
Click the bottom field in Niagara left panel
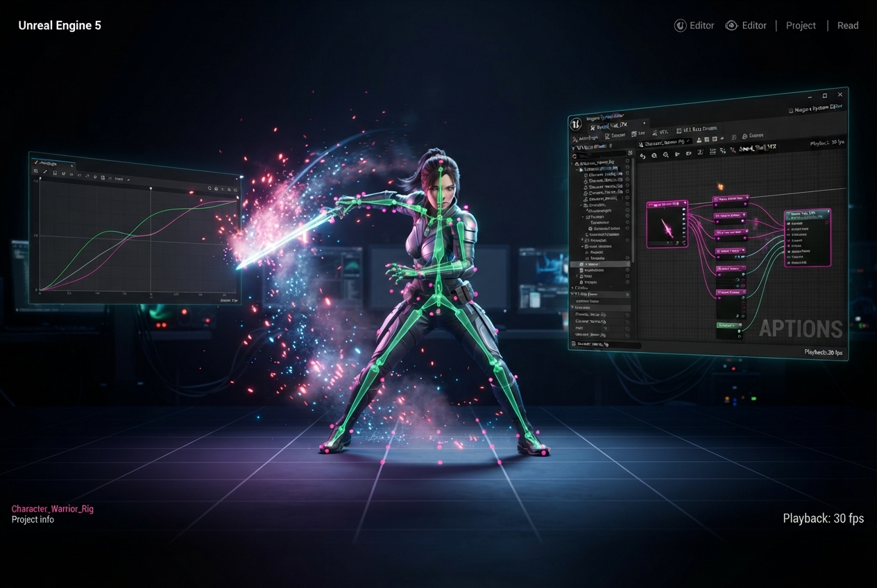click(x=606, y=344)
